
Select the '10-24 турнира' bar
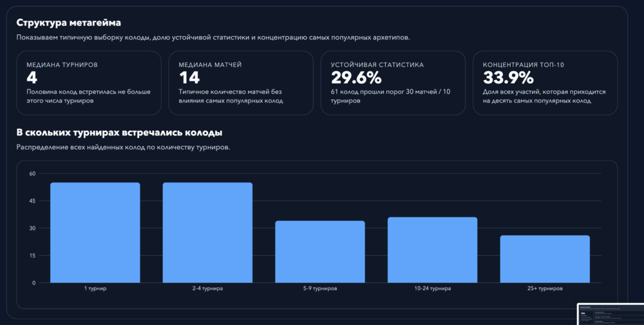coord(433,250)
